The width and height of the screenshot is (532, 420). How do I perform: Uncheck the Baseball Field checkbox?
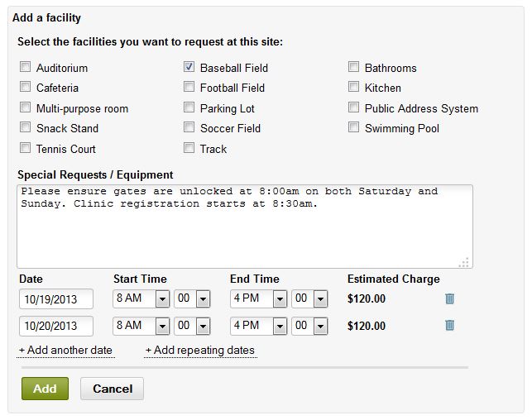(x=189, y=68)
